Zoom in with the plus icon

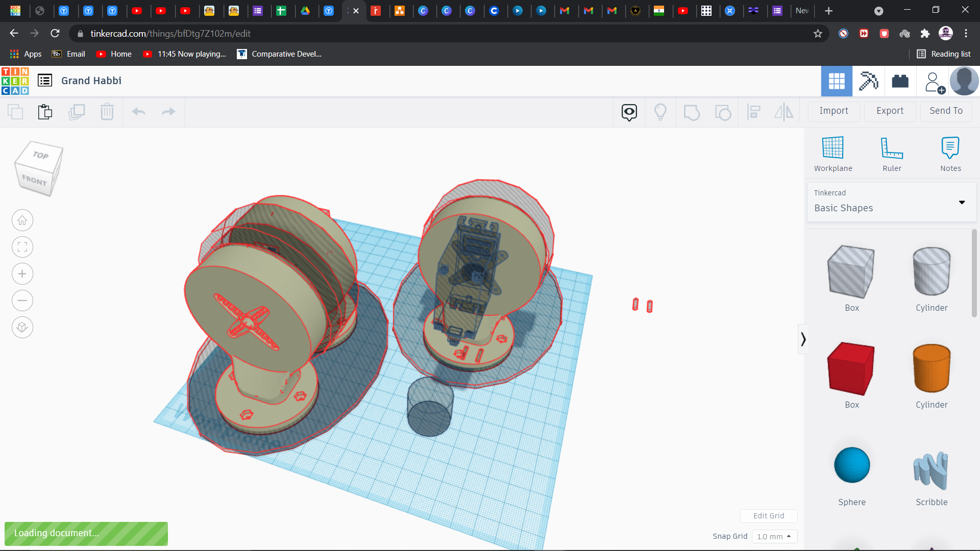click(x=22, y=274)
